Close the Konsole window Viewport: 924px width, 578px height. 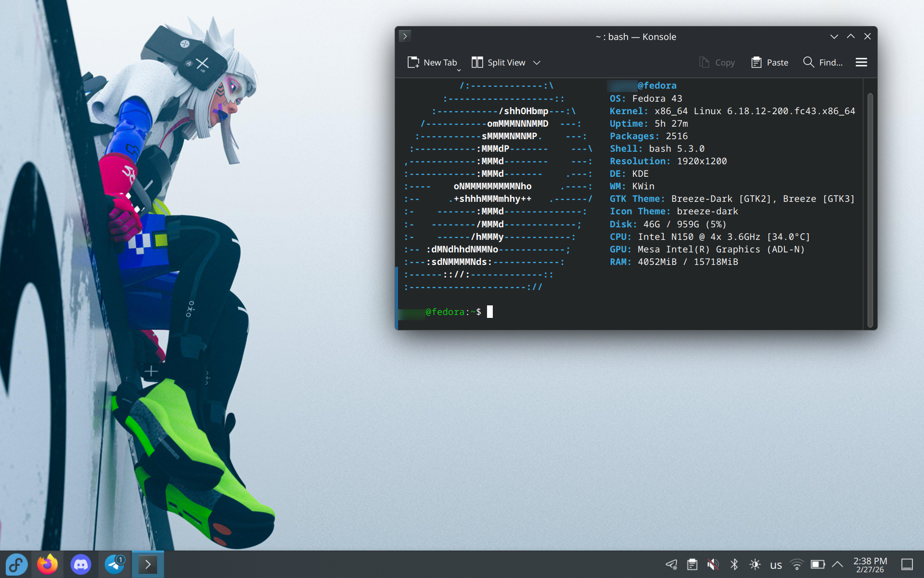(x=868, y=37)
